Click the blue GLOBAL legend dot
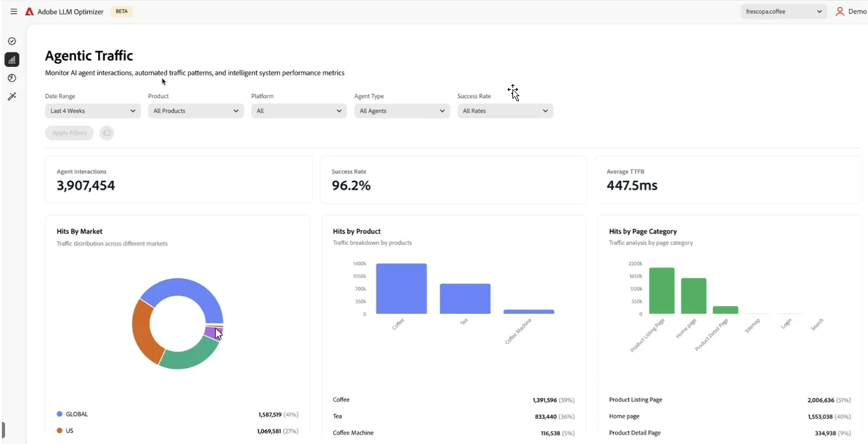Image resolution: width=868 pixels, height=444 pixels. pos(59,414)
